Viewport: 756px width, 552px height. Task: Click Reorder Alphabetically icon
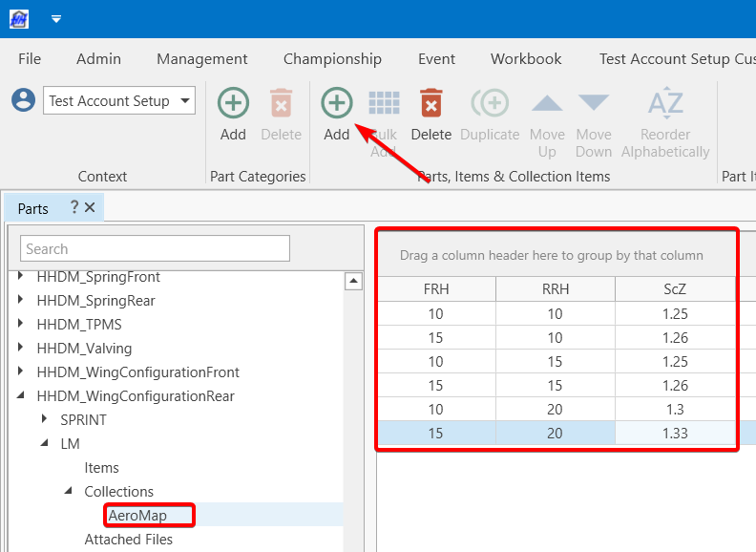coord(665,104)
